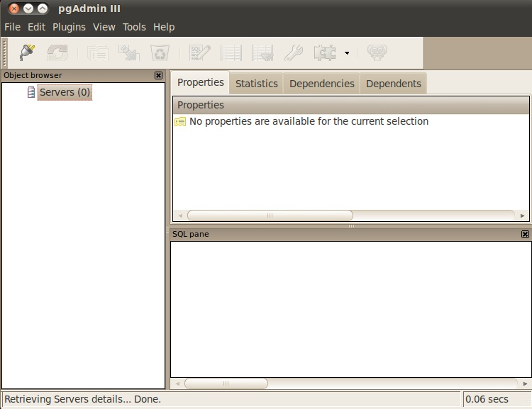Click the View filtered data icon
The image size is (532, 409).
[262, 53]
